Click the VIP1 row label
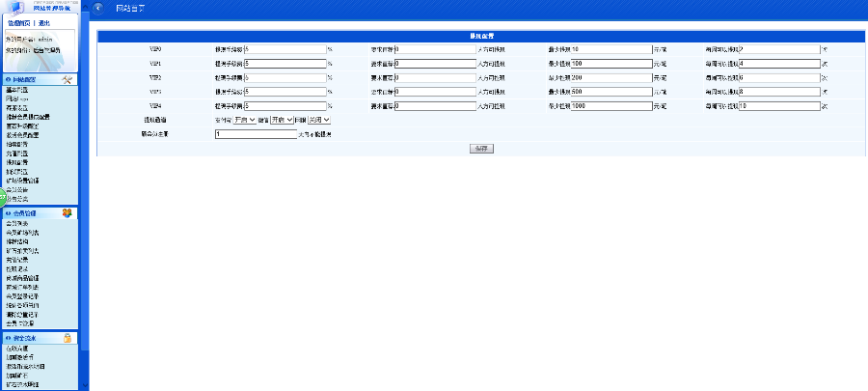Image resolution: width=868 pixels, height=391 pixels. (x=155, y=64)
